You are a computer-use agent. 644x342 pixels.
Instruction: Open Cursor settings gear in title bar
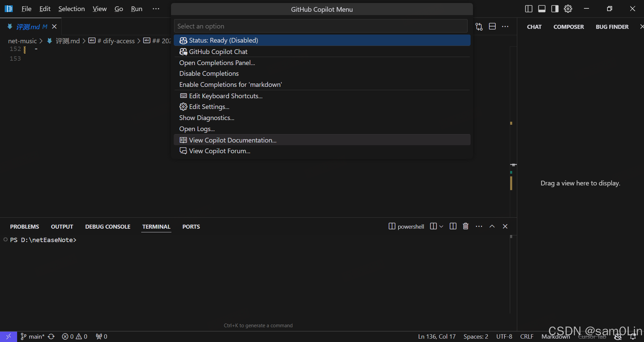click(x=568, y=9)
